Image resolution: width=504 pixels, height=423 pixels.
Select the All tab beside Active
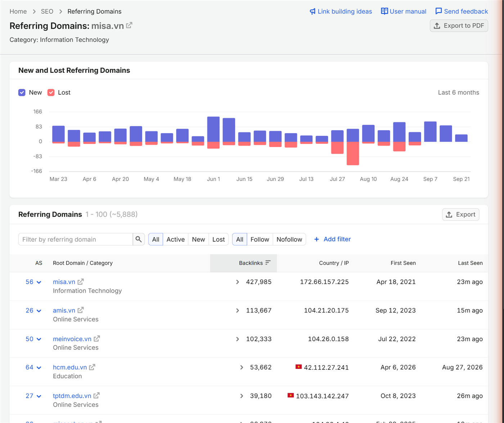(156, 239)
